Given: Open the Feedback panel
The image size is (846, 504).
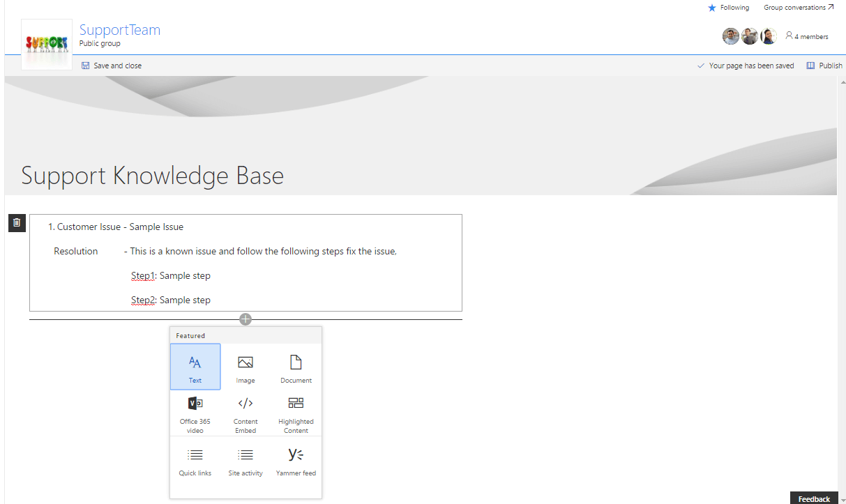Looking at the screenshot, I should point(814,498).
